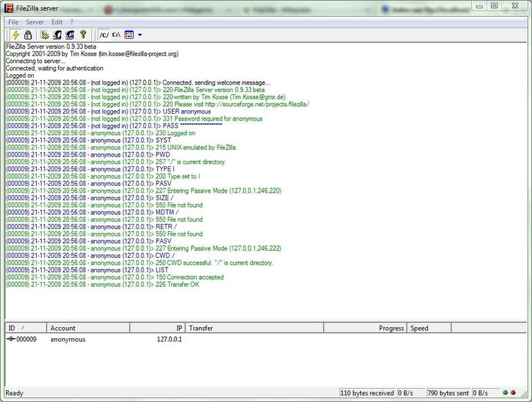
Task: Open server settings gear icon
Action: (44, 35)
